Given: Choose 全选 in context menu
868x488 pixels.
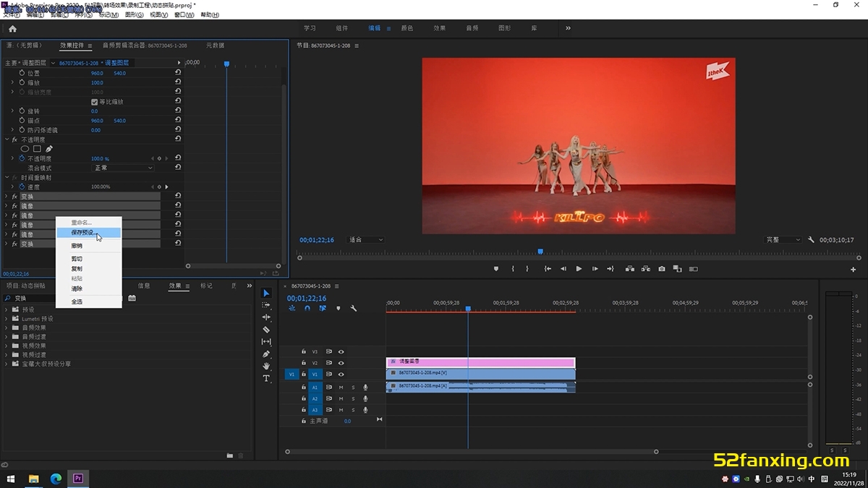Looking at the screenshot, I should point(89,301).
